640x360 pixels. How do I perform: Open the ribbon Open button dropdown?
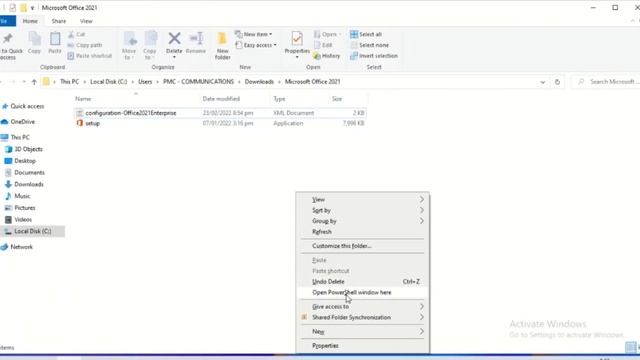point(327,34)
